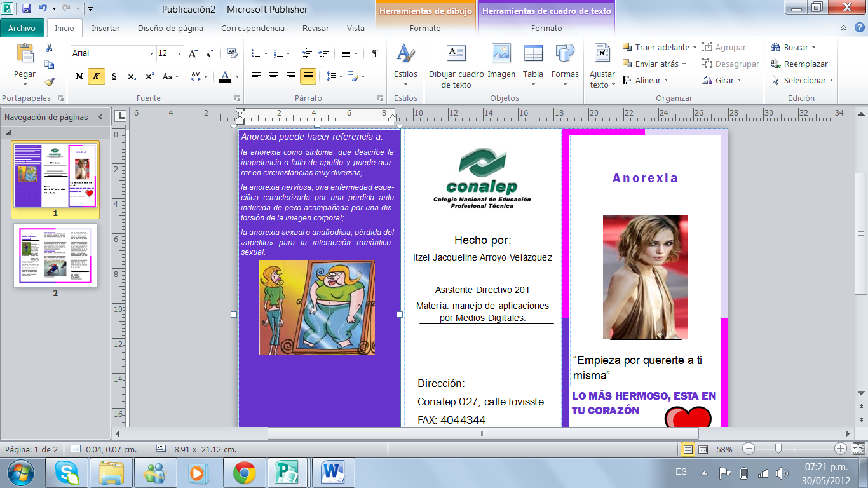Toggle italic K formatting
The width and height of the screenshot is (868, 488).
pyautogui.click(x=97, y=76)
